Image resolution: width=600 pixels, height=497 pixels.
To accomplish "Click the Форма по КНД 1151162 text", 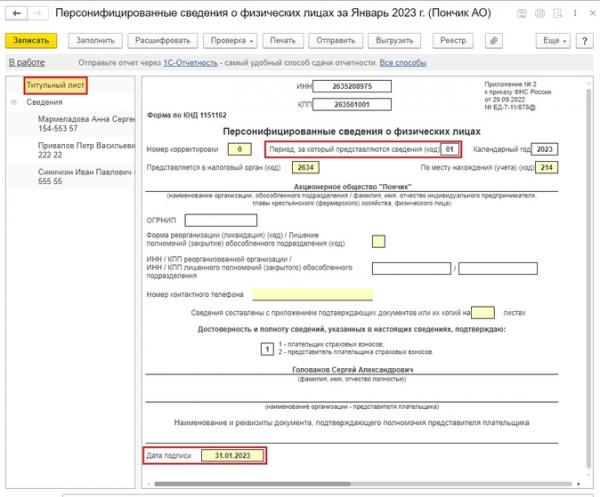I will pyautogui.click(x=187, y=115).
